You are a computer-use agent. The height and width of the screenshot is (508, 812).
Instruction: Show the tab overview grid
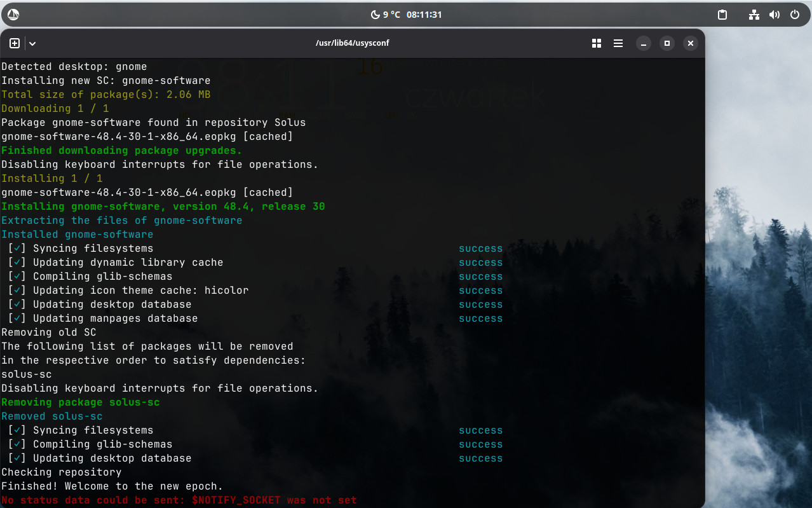coord(597,43)
